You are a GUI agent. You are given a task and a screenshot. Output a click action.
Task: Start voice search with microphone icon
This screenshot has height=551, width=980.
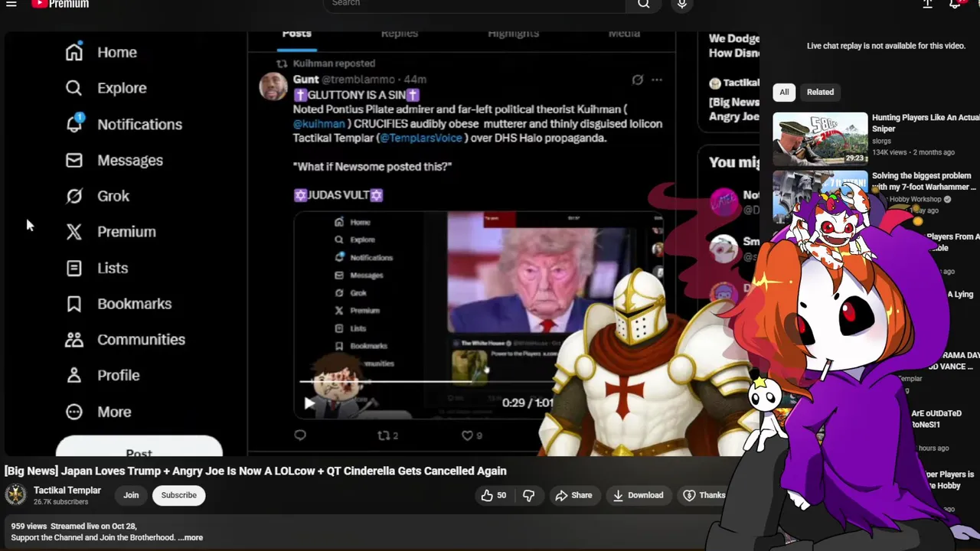681,4
